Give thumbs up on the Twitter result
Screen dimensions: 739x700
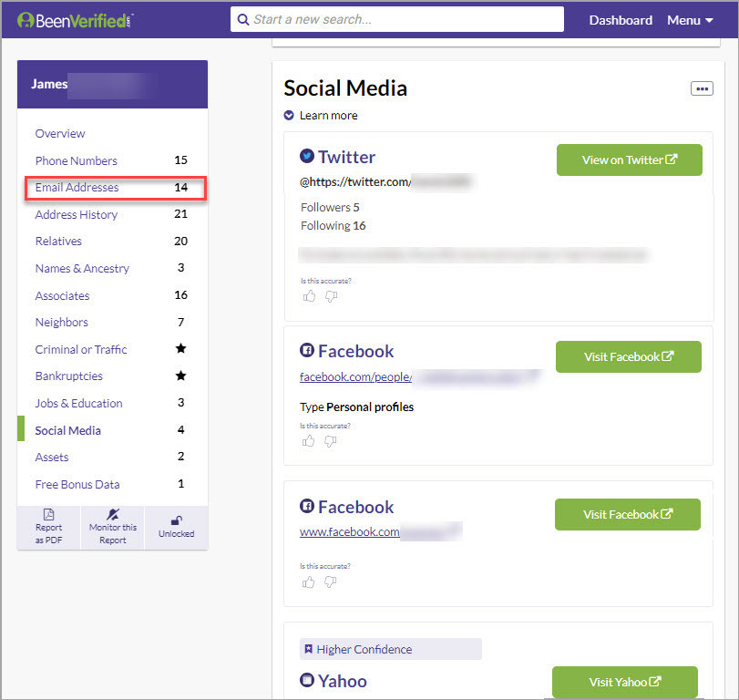309,296
